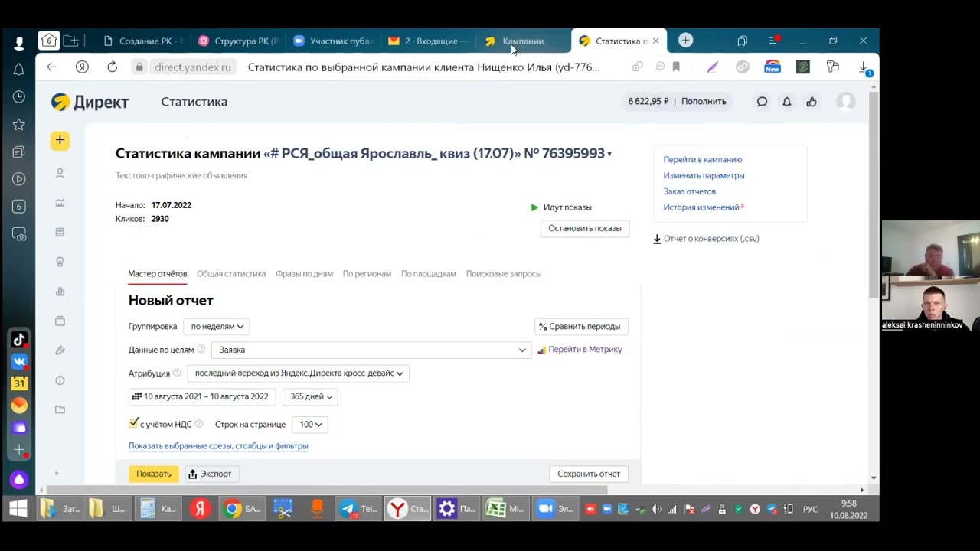Open the 'Заявка' goals dropdown
The height and width of the screenshot is (551, 980).
(371, 350)
